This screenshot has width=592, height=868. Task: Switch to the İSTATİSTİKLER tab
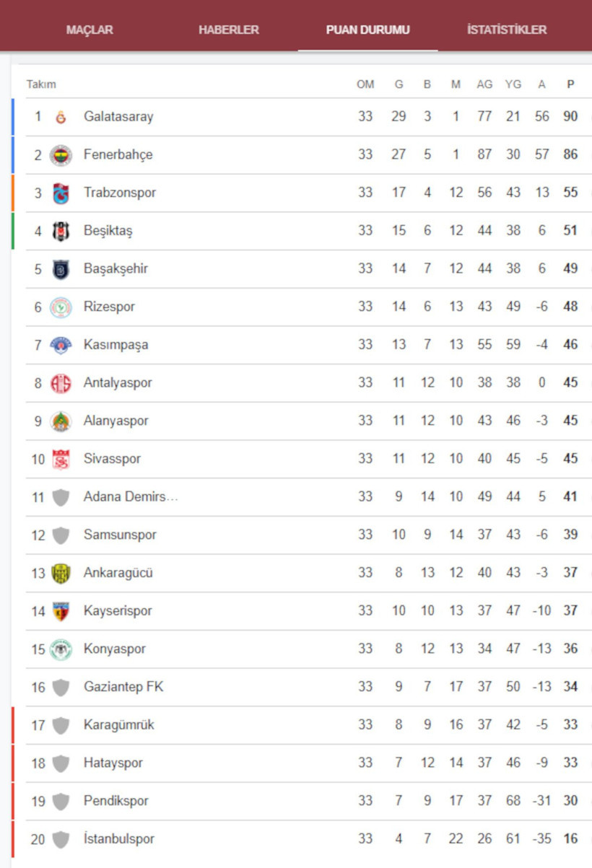(507, 30)
